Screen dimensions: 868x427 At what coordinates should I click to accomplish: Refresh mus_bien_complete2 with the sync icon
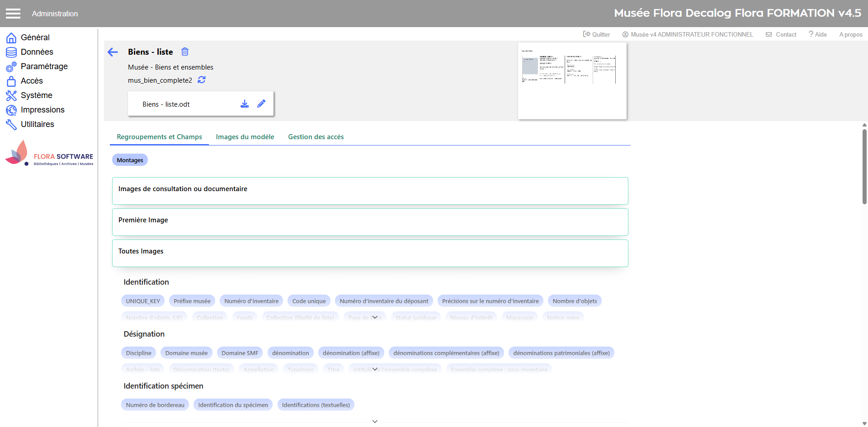click(x=202, y=80)
